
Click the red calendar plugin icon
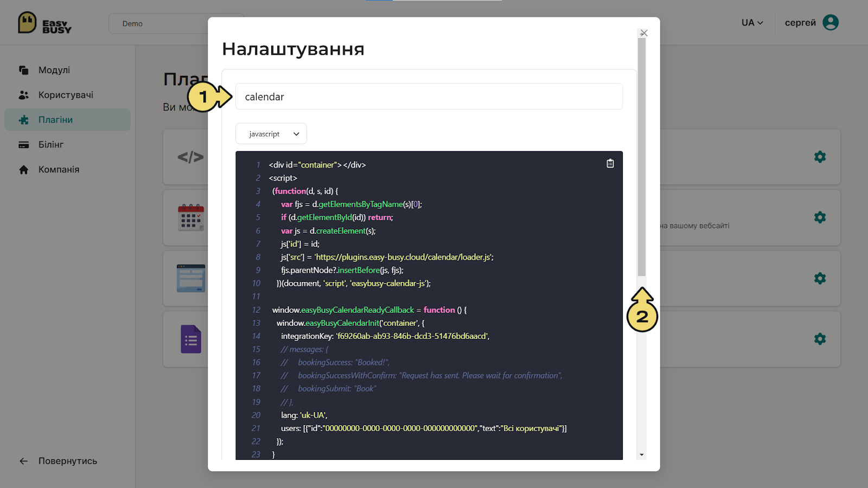pos(191,217)
